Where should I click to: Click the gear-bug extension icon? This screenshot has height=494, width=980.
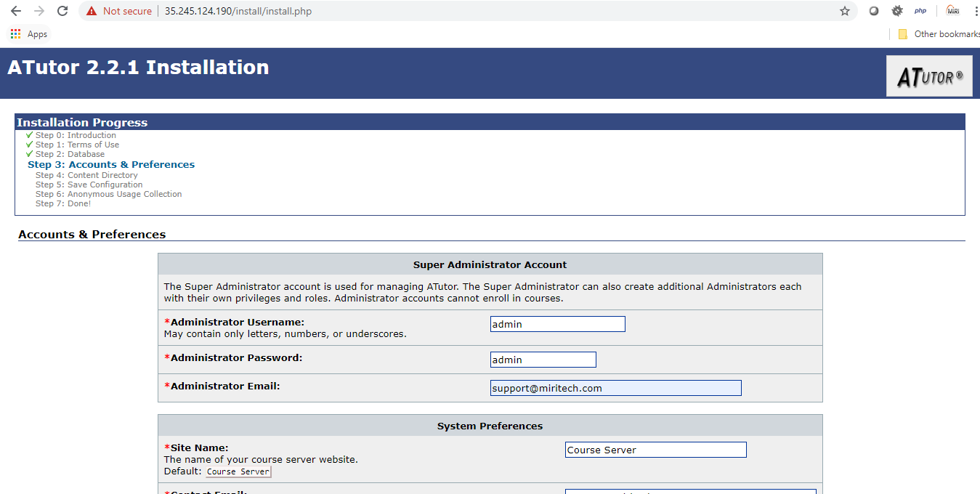click(897, 11)
